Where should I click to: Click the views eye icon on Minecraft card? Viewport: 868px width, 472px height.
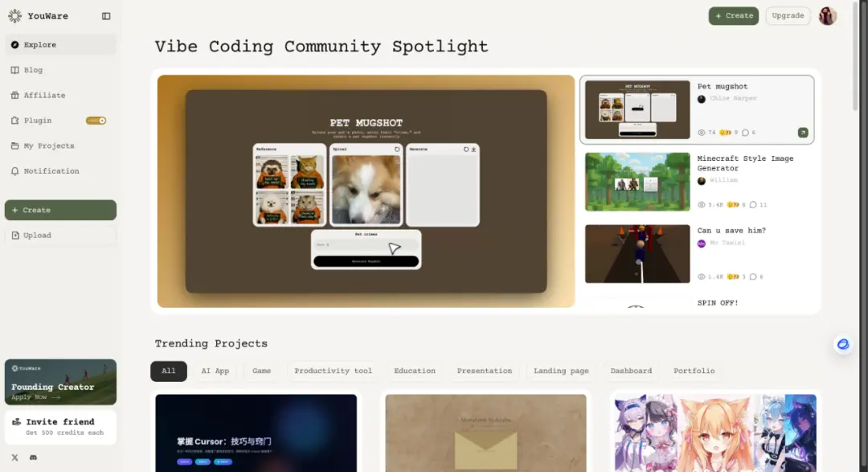pos(702,204)
